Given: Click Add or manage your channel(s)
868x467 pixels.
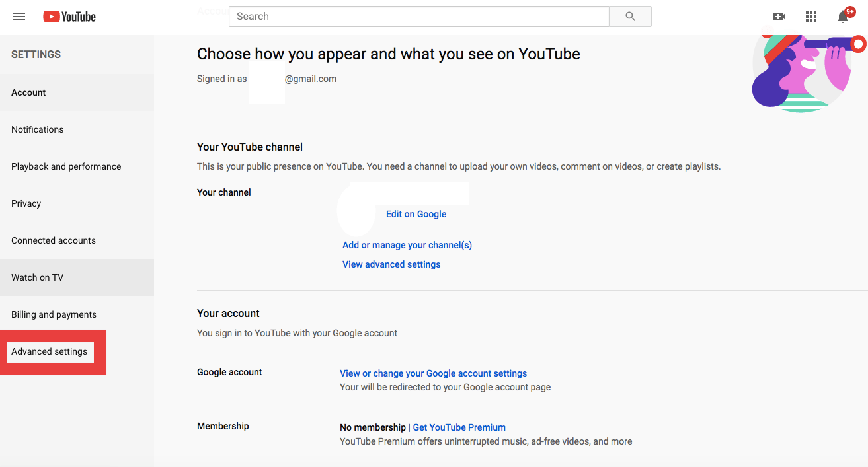Looking at the screenshot, I should (407, 245).
